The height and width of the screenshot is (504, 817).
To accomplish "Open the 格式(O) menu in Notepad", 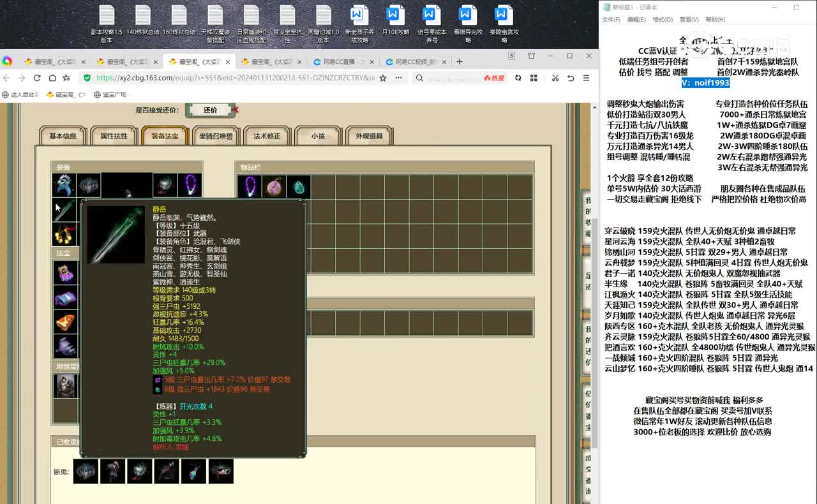I will click(663, 20).
